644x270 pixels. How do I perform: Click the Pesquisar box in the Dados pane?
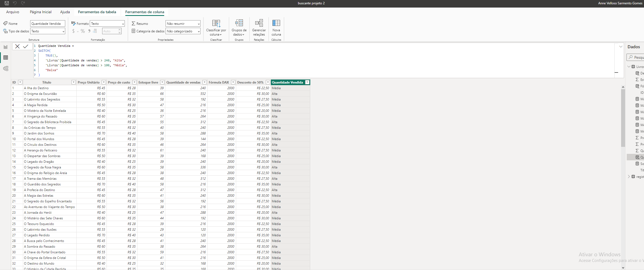coord(636,57)
